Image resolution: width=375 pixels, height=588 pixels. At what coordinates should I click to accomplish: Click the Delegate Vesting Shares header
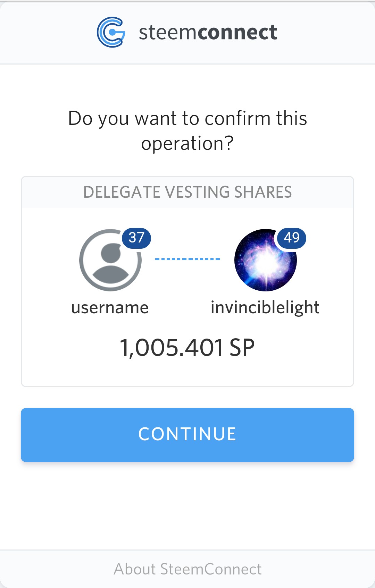click(x=187, y=192)
